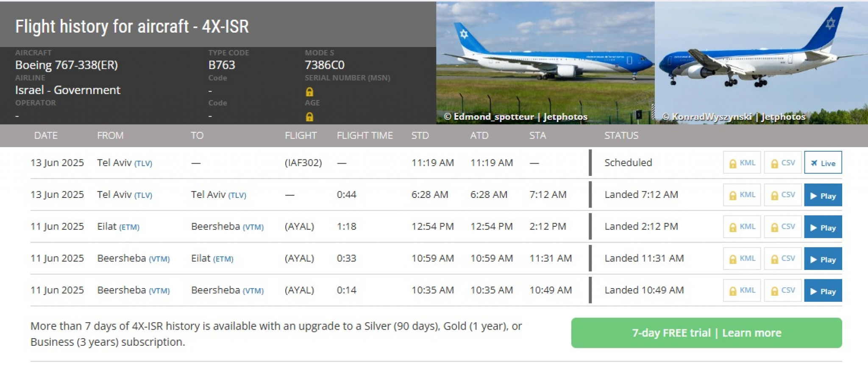Play the Eilat to Beersheba flight

click(823, 227)
